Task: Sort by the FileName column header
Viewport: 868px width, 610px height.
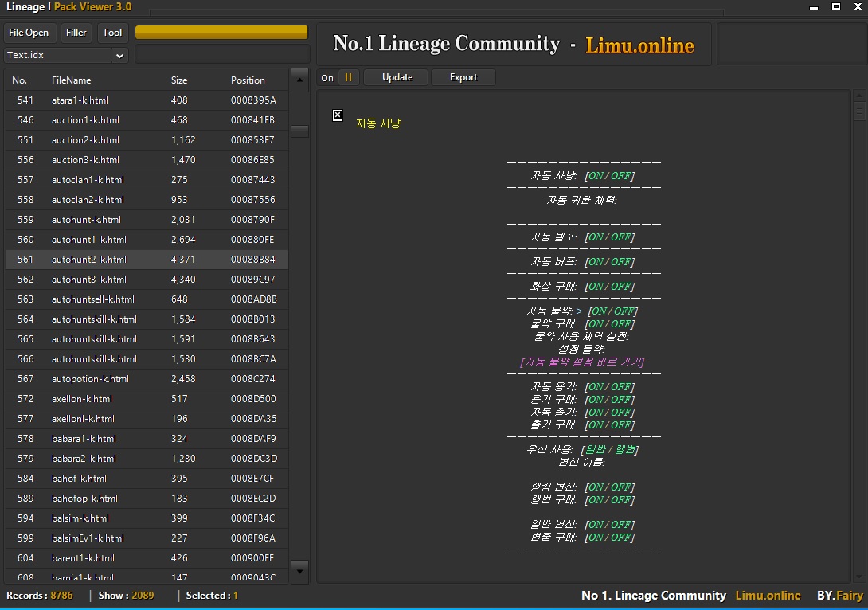Action: [72, 80]
